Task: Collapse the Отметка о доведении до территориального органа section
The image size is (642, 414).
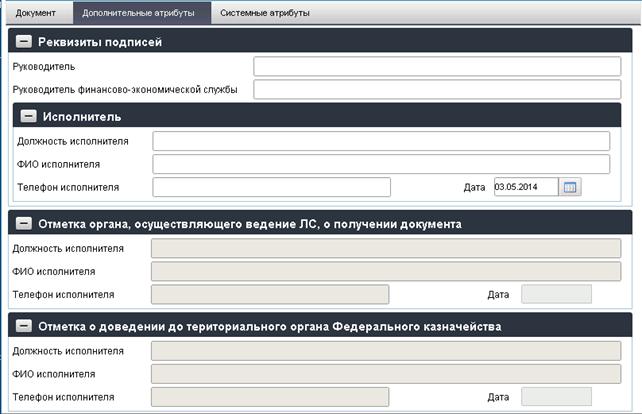Action: 24,326
